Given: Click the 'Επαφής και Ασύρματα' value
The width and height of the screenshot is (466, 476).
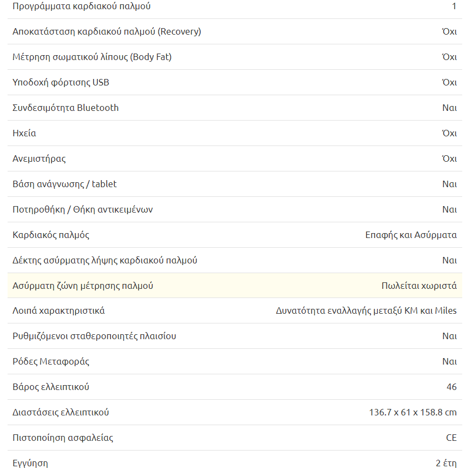Looking at the screenshot, I should pyautogui.click(x=411, y=235).
